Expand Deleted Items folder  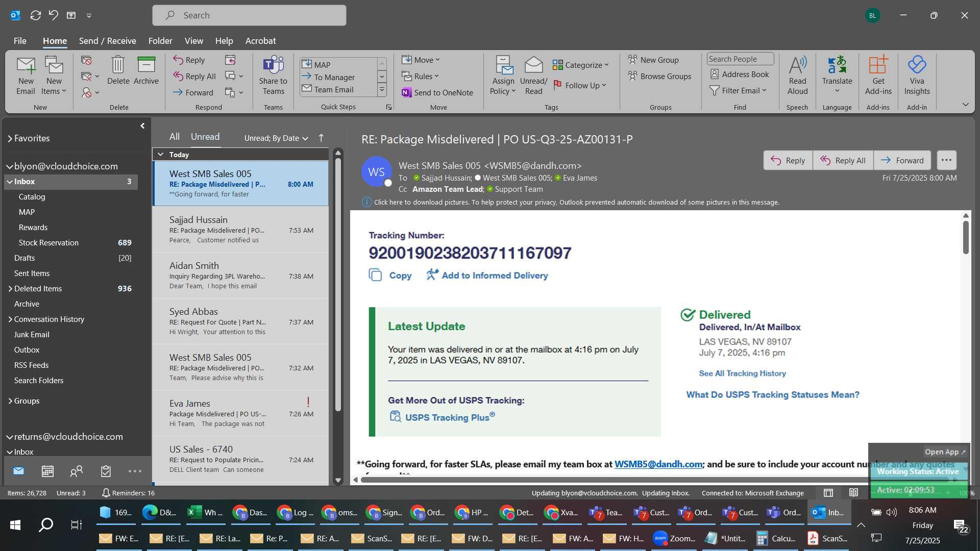tap(10, 289)
